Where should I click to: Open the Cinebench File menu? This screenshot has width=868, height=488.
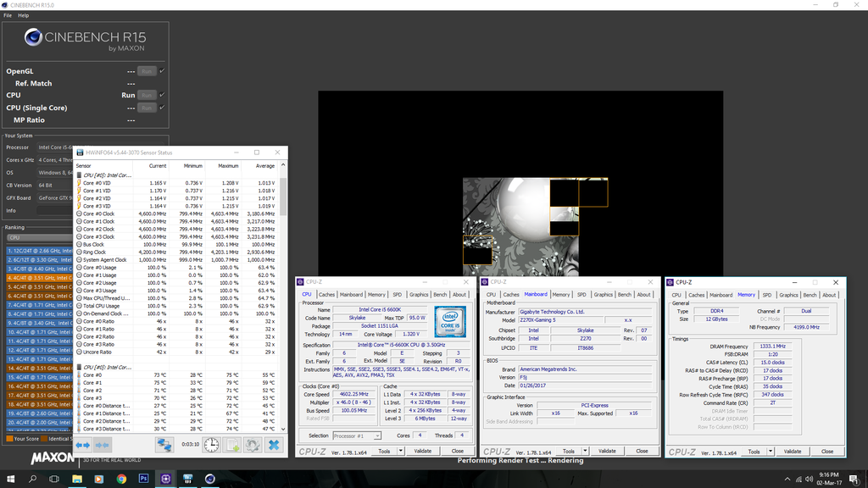coord(8,15)
